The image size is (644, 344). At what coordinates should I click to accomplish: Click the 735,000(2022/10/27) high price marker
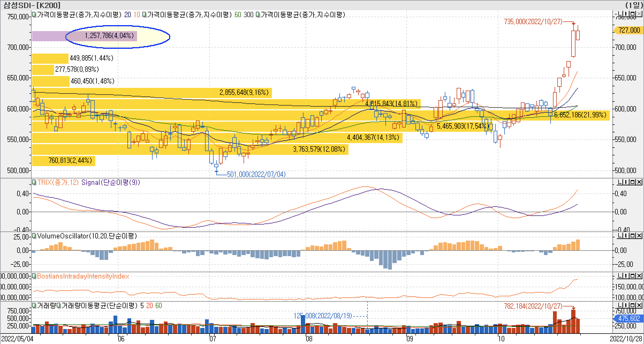(x=533, y=22)
